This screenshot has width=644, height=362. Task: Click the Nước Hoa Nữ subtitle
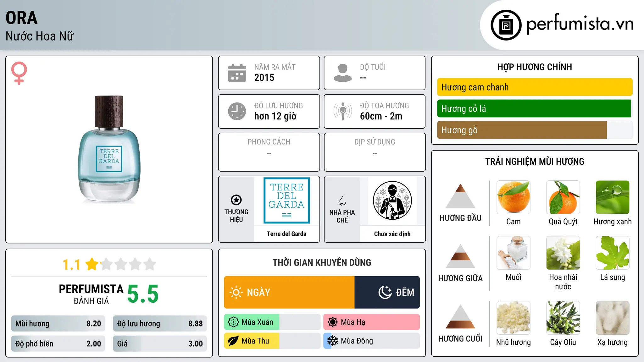click(x=40, y=36)
